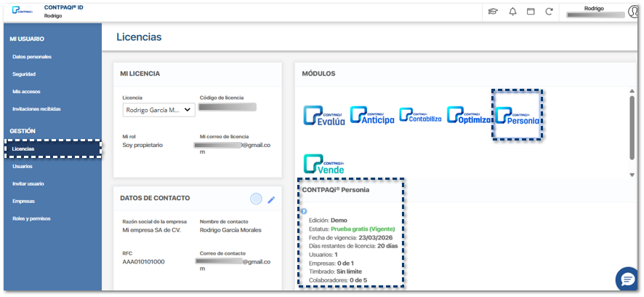Select the CONTPAQi Contabiliza module

420,115
